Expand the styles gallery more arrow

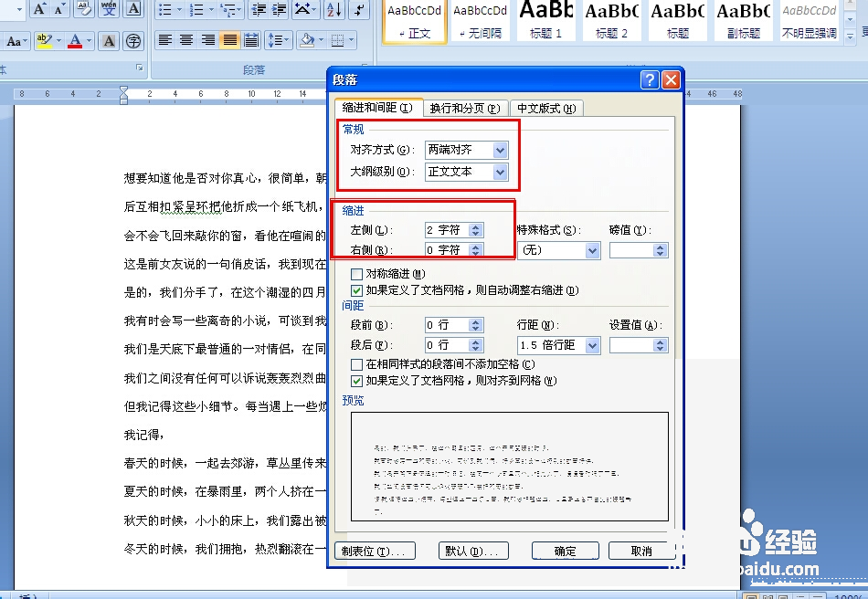tap(851, 37)
